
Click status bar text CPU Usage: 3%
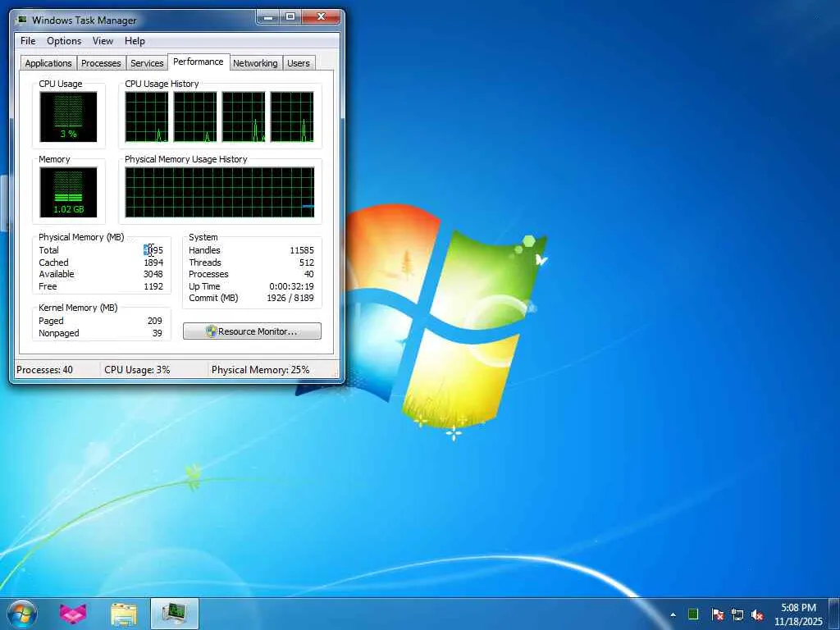point(137,370)
